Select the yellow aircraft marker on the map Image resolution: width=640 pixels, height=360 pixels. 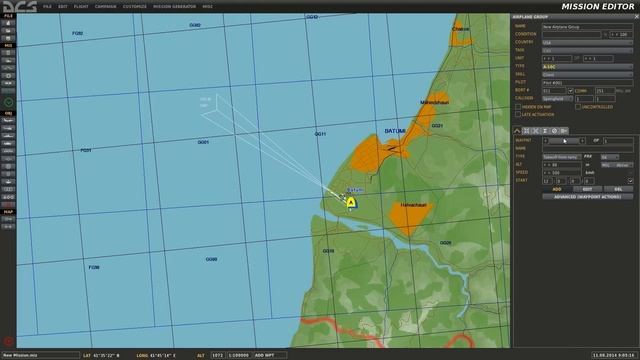351,202
